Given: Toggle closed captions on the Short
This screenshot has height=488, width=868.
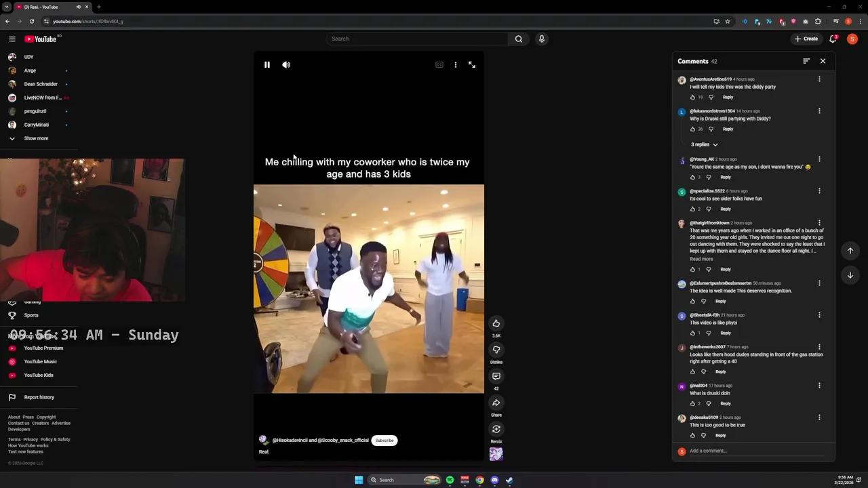Looking at the screenshot, I should coord(439,65).
